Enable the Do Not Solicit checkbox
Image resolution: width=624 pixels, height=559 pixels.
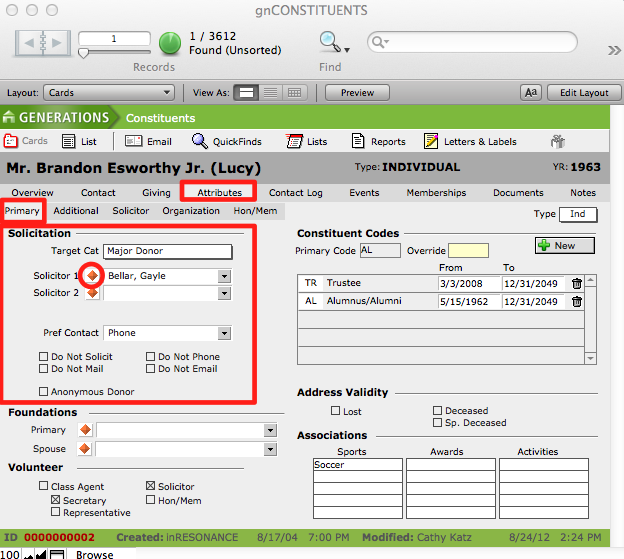click(44, 357)
